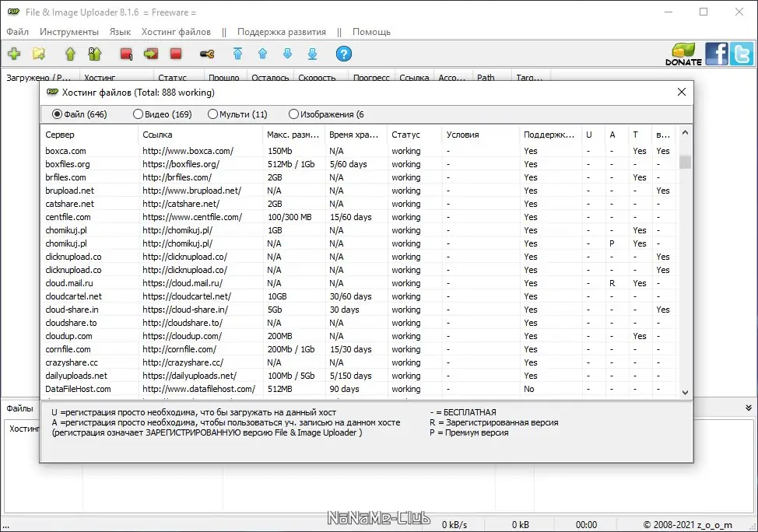Click the DONATE button
This screenshot has height=532, width=758.
point(683,54)
